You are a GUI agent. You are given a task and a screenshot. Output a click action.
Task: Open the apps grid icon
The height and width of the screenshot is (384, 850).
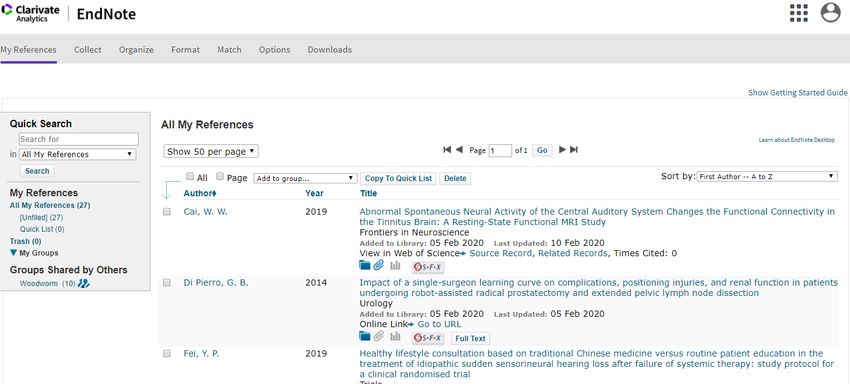pyautogui.click(x=799, y=13)
